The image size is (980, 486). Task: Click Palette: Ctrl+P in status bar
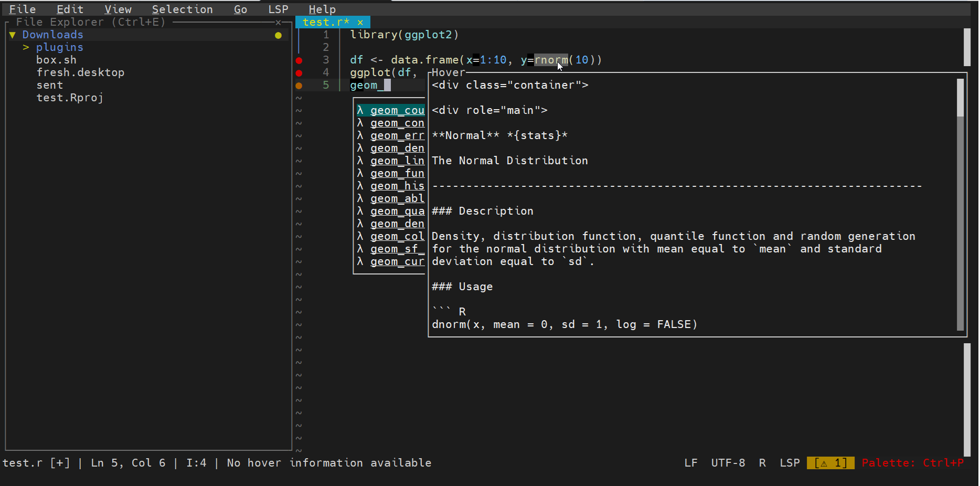[912, 463]
